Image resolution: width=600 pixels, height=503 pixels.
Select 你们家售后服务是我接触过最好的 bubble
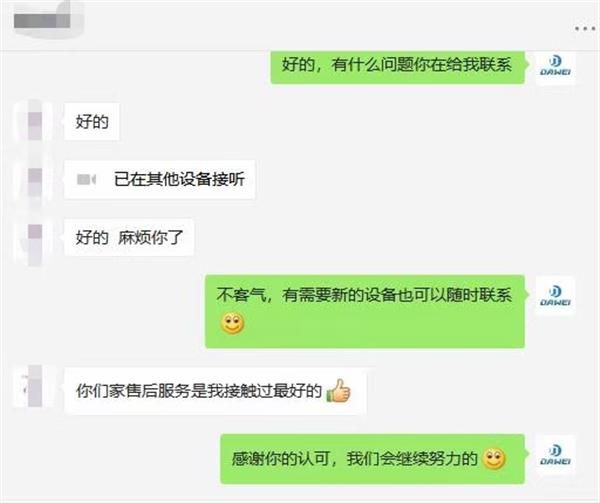(215, 391)
